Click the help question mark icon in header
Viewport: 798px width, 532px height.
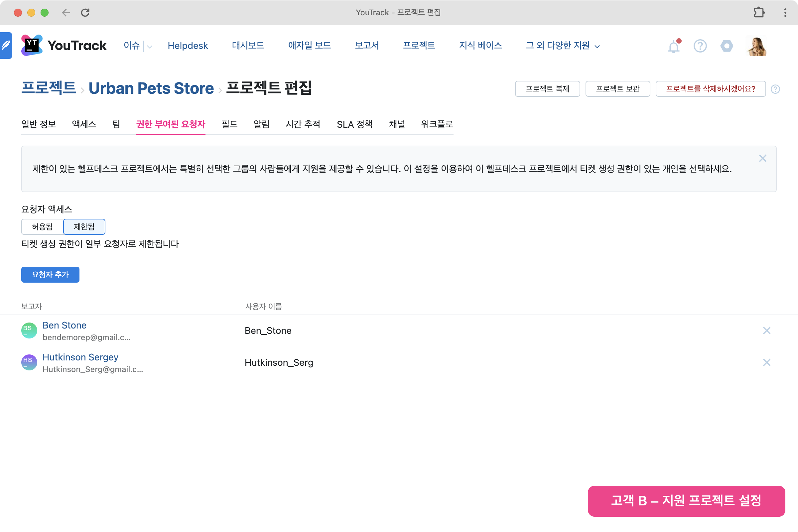tap(700, 46)
